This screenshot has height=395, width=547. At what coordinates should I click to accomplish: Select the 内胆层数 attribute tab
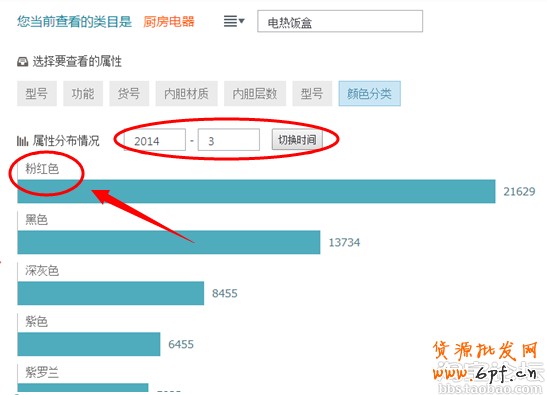(255, 94)
